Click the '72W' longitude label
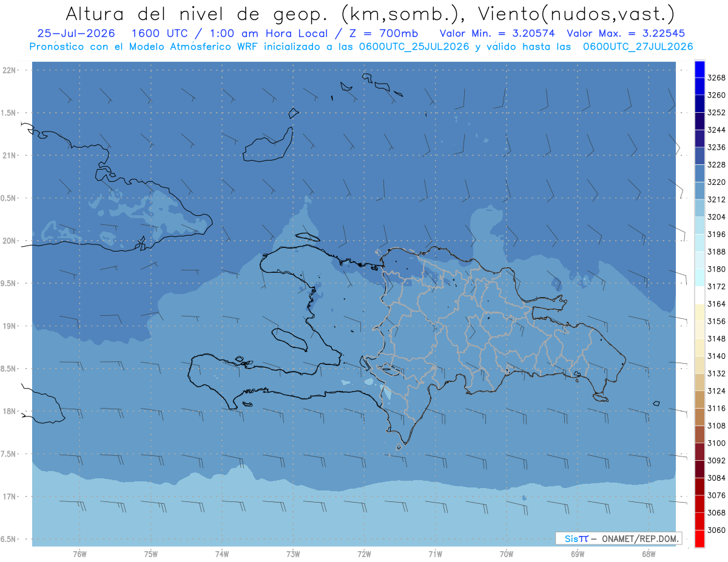The image size is (728, 562). [364, 554]
